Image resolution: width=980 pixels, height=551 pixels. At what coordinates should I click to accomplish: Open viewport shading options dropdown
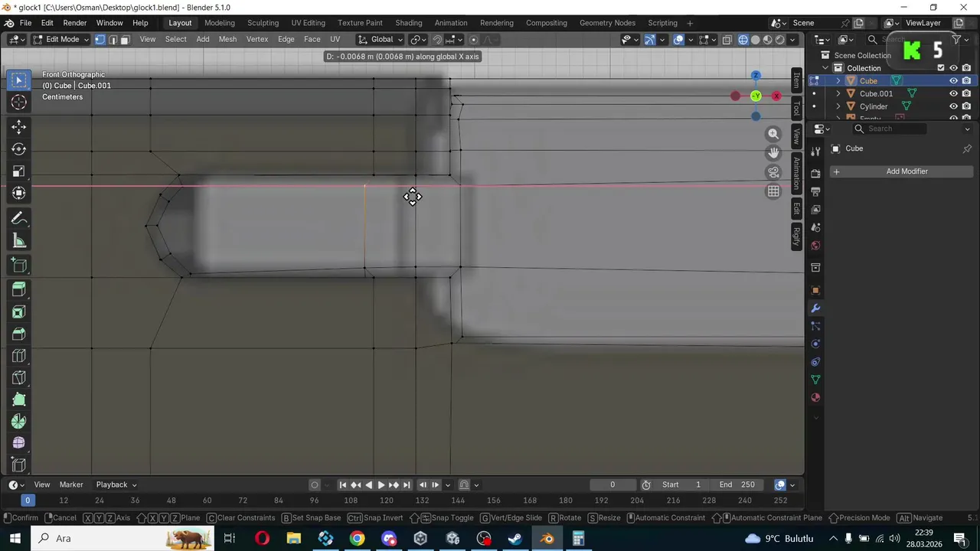[x=792, y=40]
